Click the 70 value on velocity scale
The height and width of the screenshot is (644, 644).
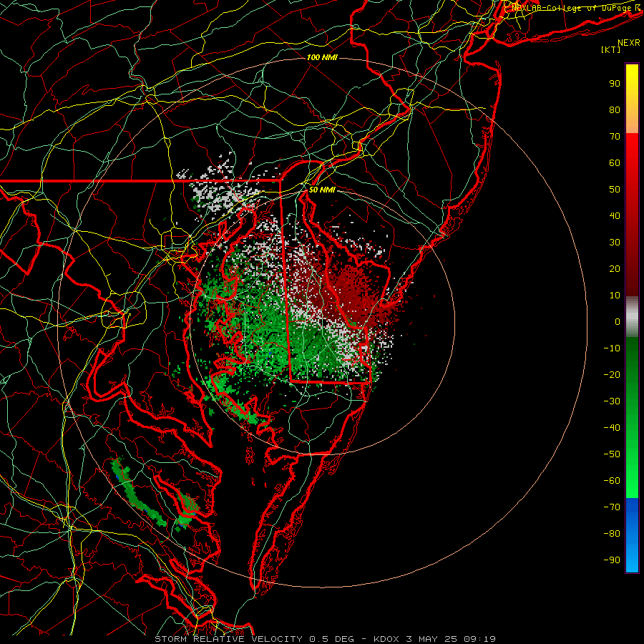click(615, 137)
